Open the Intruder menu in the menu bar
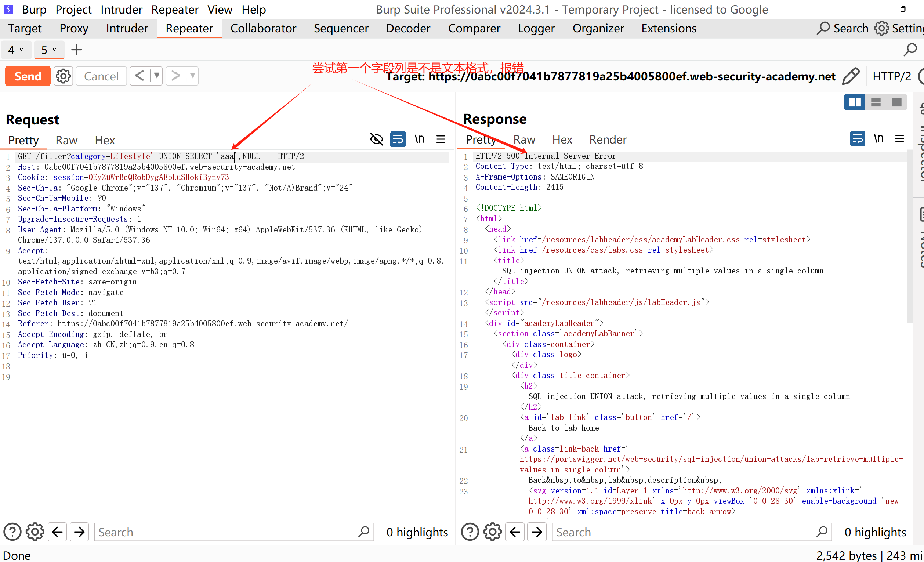This screenshot has width=924, height=562. pyautogui.click(x=121, y=10)
